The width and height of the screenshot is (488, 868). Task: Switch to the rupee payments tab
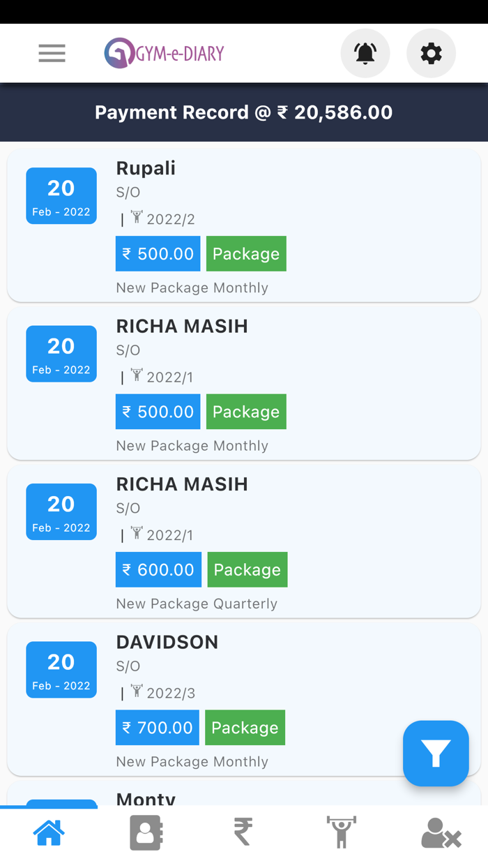pos(243,832)
